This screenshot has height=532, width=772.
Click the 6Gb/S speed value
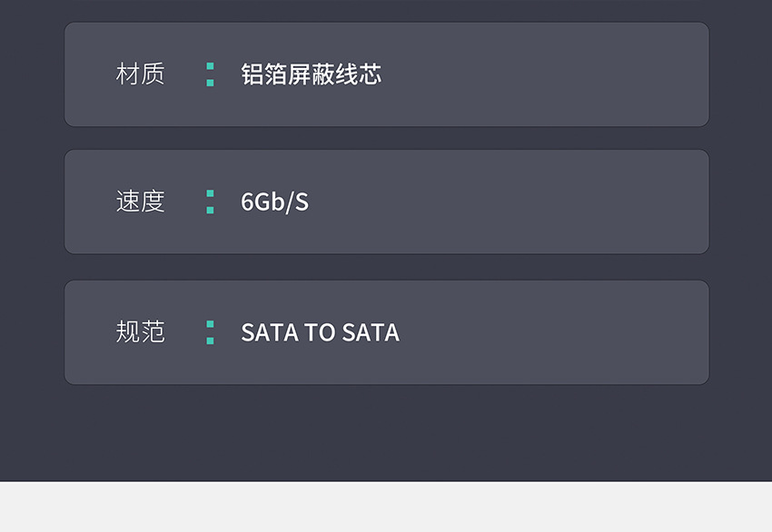pos(274,202)
